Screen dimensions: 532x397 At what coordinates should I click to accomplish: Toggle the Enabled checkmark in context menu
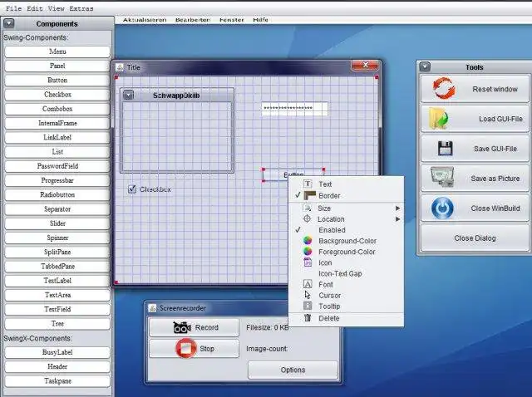(298, 229)
